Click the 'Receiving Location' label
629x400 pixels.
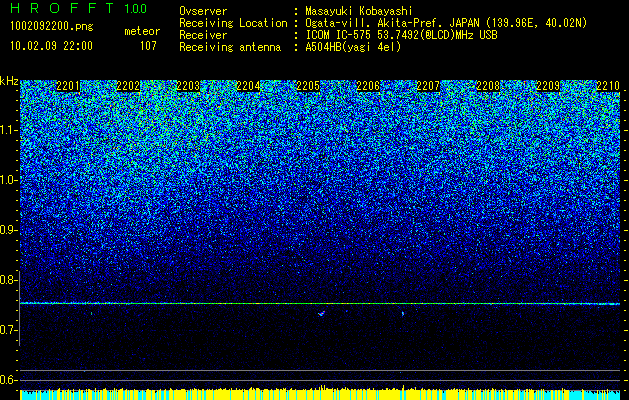click(x=233, y=23)
